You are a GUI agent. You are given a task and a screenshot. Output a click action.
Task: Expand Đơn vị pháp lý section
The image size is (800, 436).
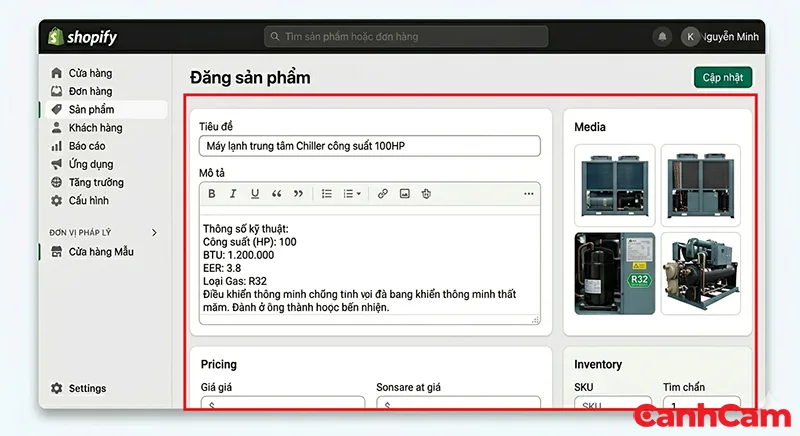click(154, 233)
